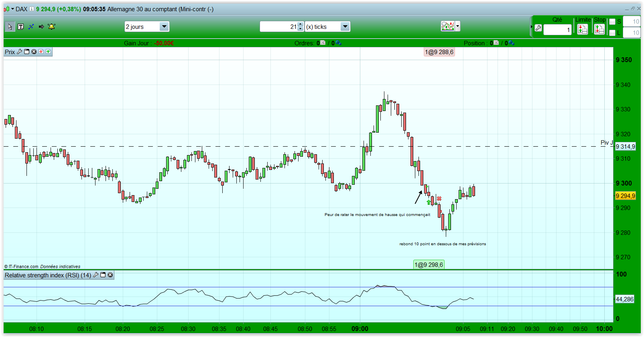Enable the S checkbox in trading panel
Viewport: 644px width, 337px height.
tap(612, 22)
